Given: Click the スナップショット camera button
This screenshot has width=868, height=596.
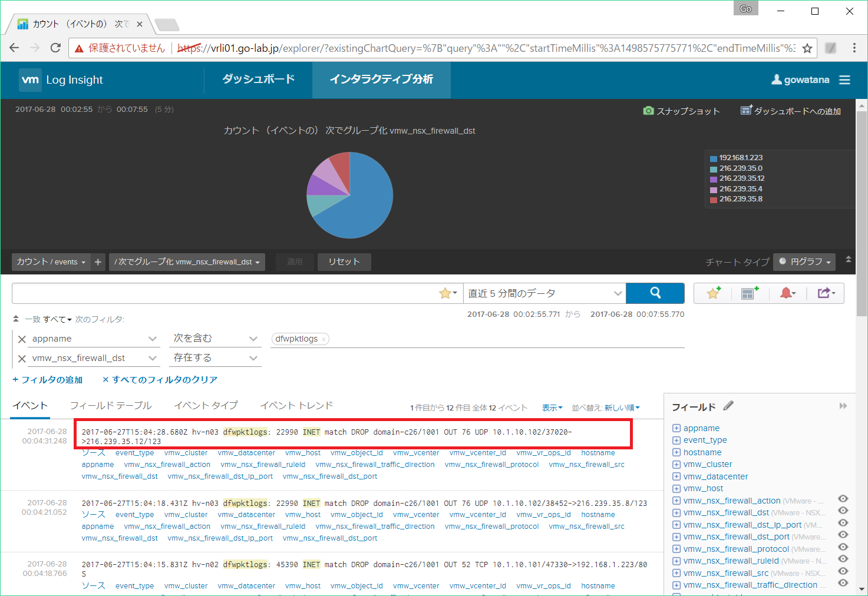Looking at the screenshot, I should pos(681,111).
